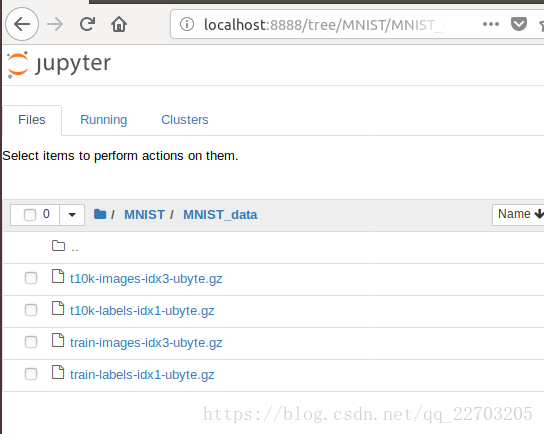Open the page actions three-dots menu

click(491, 24)
